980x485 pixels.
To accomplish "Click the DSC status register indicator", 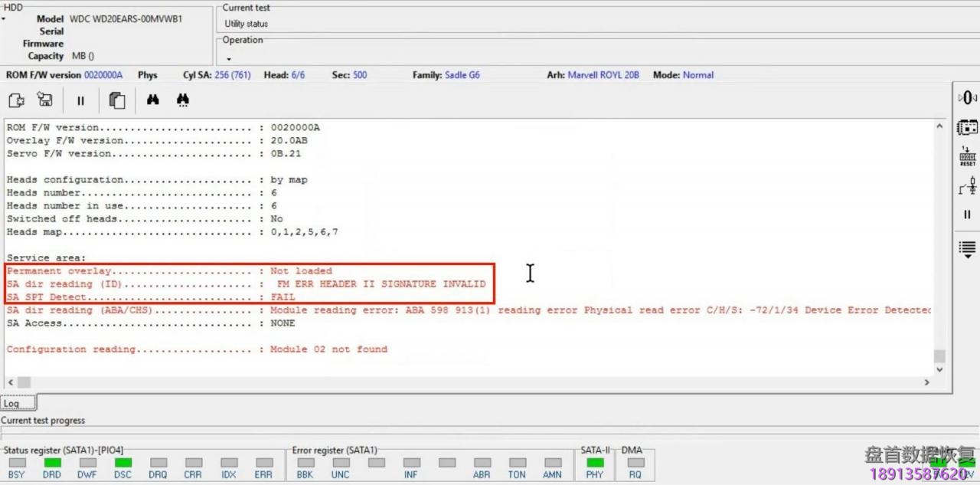I will [x=123, y=463].
